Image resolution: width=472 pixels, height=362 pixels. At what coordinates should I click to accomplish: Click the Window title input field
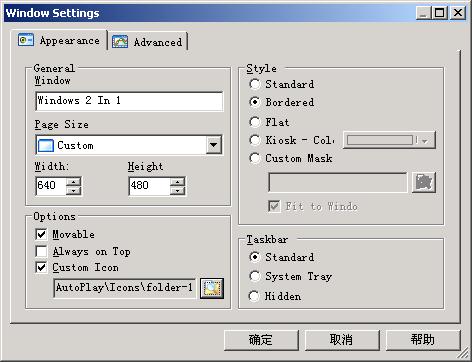pyautogui.click(x=129, y=101)
